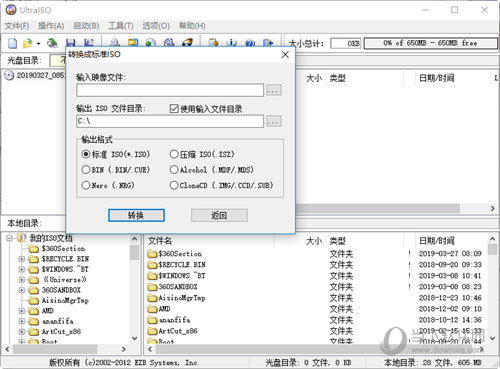
Task: Click the Mount to virtual drive icon
Action: [169, 43]
